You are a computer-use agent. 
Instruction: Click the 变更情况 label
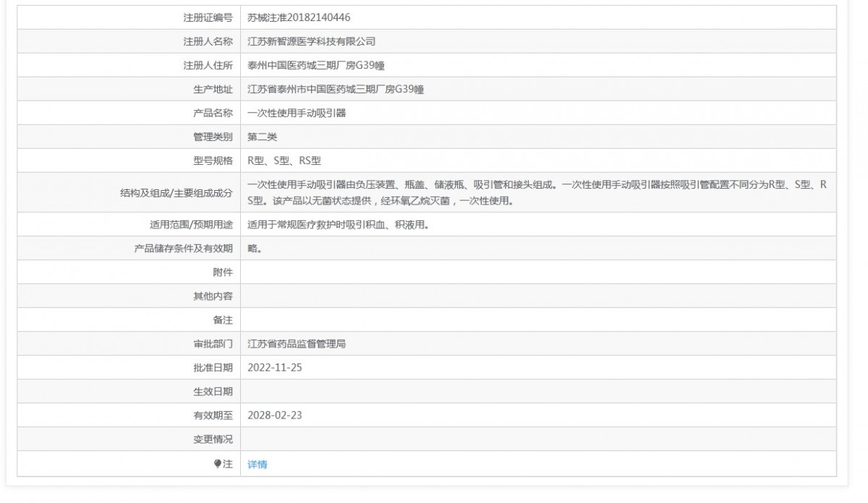click(213, 439)
